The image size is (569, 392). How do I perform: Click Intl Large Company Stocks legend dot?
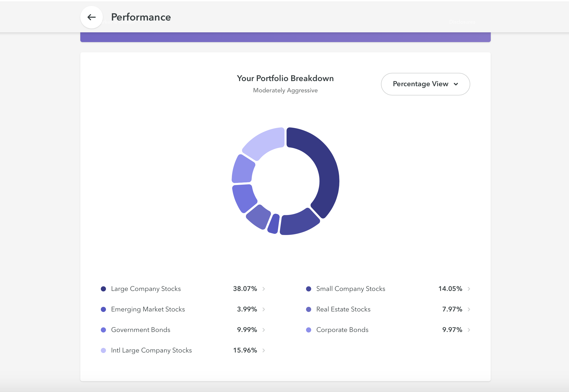click(x=103, y=350)
